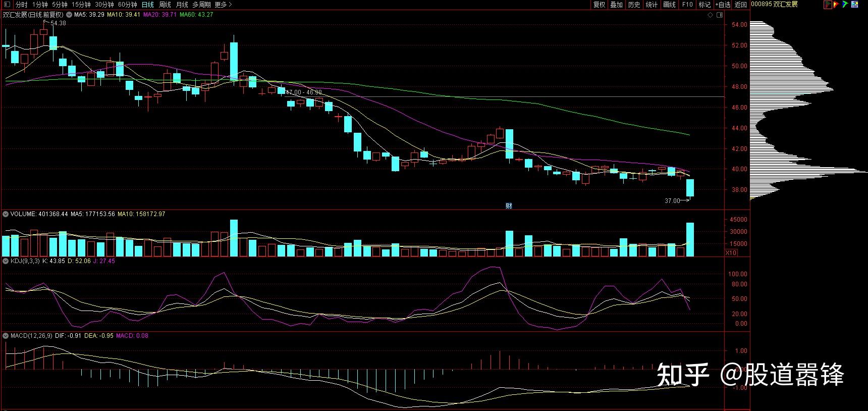The image size is (868, 411).
Task: Click the J: 27.45 value
Action: 104,261
